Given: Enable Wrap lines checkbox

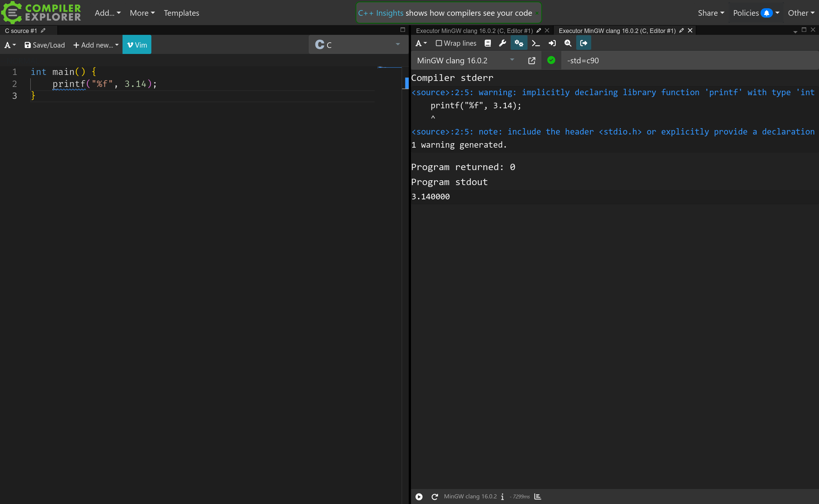Looking at the screenshot, I should click(439, 43).
